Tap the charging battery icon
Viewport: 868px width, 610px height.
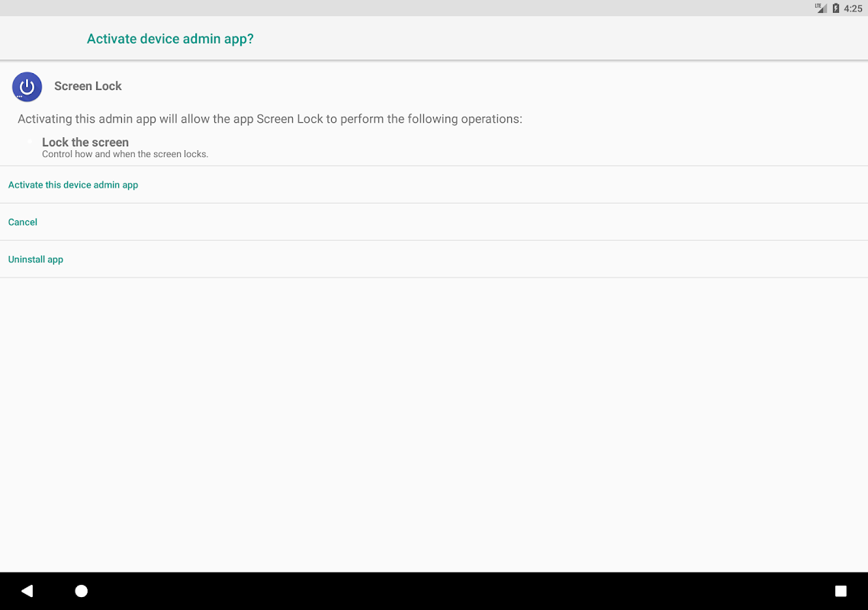point(836,8)
